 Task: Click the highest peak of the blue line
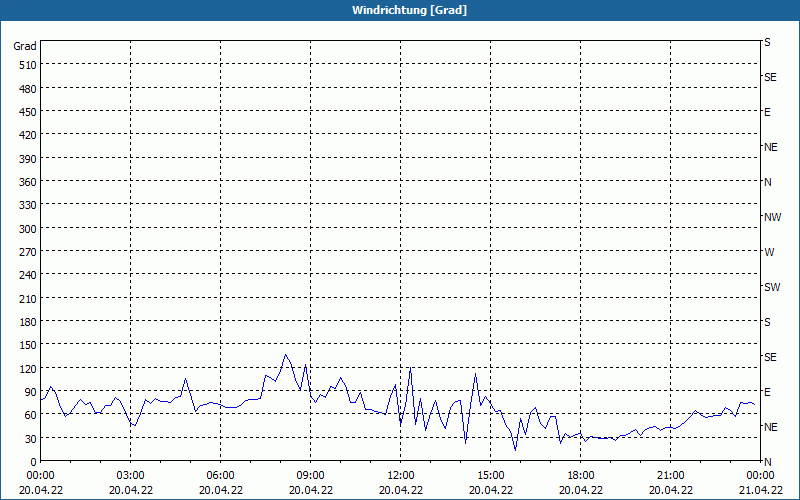[x=285, y=354]
